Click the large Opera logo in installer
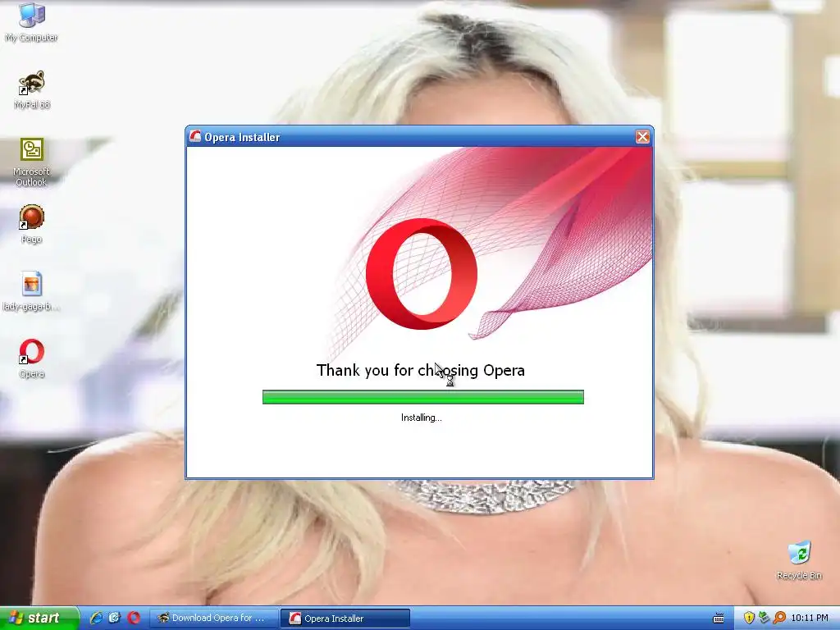The width and height of the screenshot is (840, 630). (422, 274)
